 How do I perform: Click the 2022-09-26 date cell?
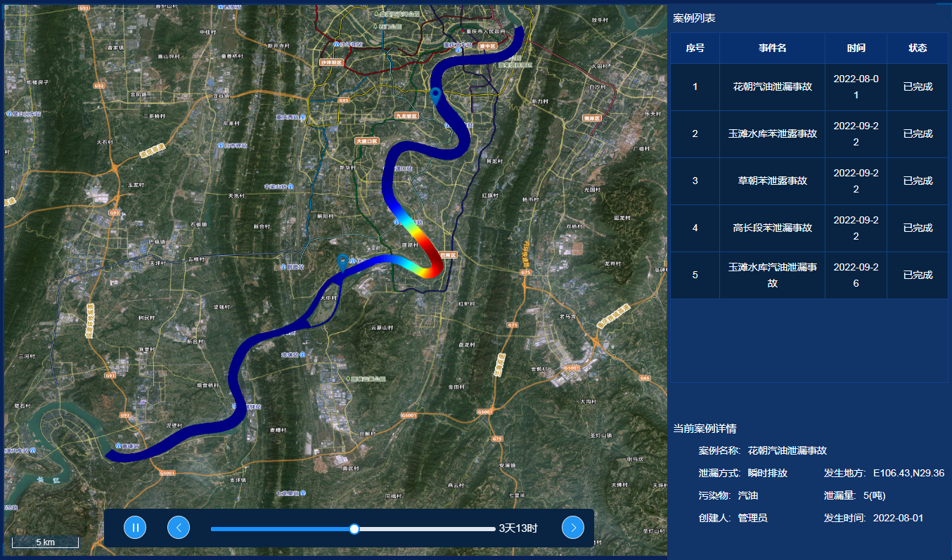coord(856,275)
